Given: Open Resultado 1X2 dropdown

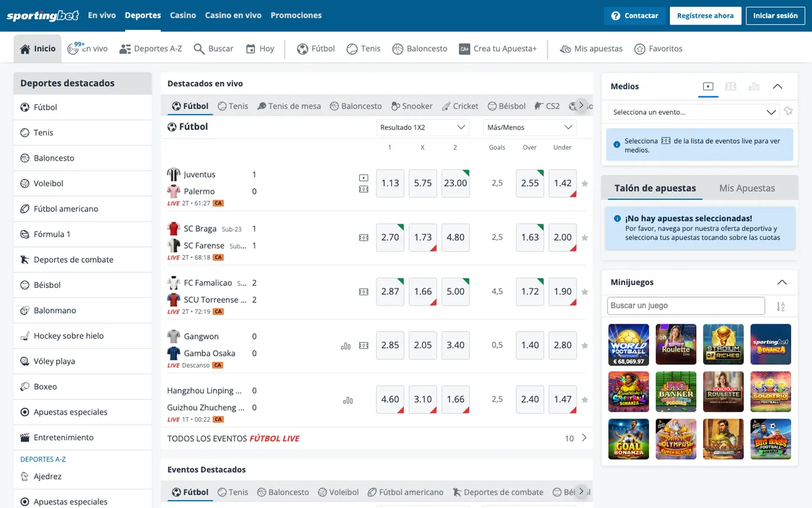Looking at the screenshot, I should (x=423, y=127).
